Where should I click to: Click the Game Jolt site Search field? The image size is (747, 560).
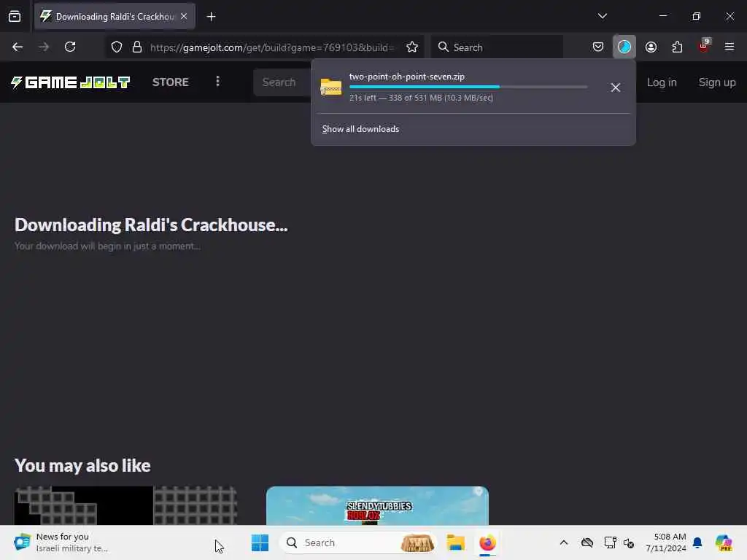click(282, 82)
